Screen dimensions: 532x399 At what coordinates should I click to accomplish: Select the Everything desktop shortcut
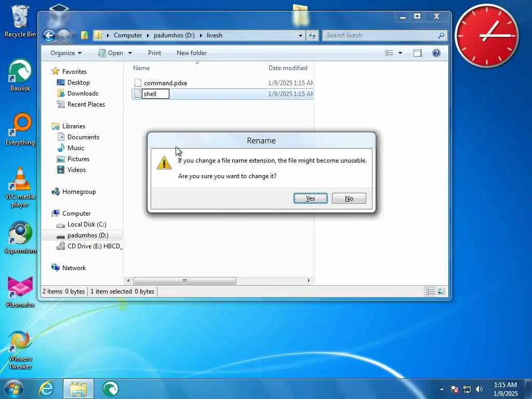point(20,129)
